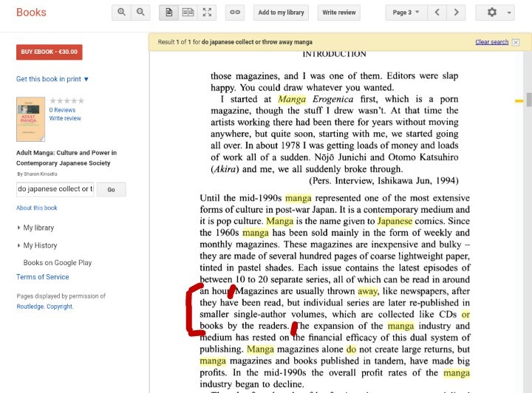This screenshot has height=393, width=532.
Task: Expand the My History item
Action: tap(39, 245)
